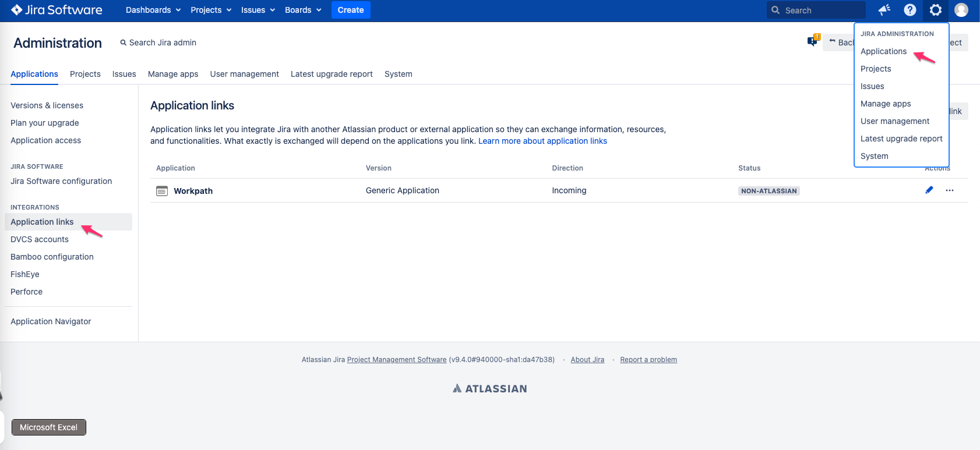Choose Projects in the Jira Administration menu

[x=876, y=69]
